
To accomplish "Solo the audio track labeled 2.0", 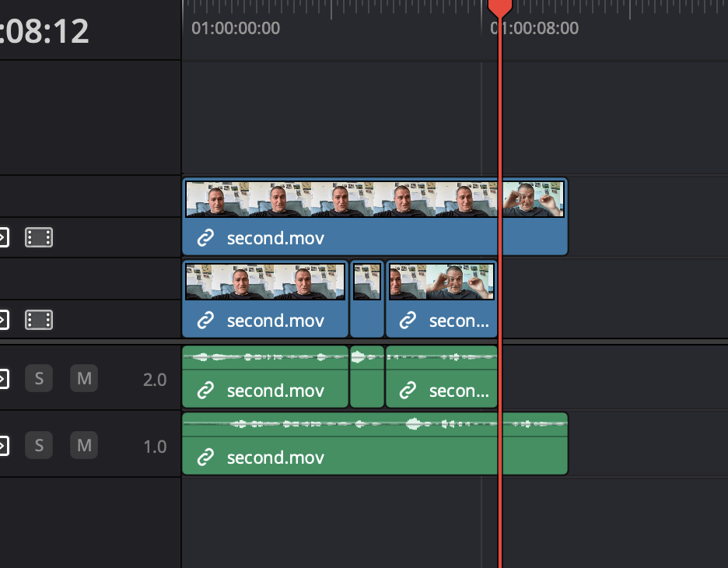I will point(39,378).
